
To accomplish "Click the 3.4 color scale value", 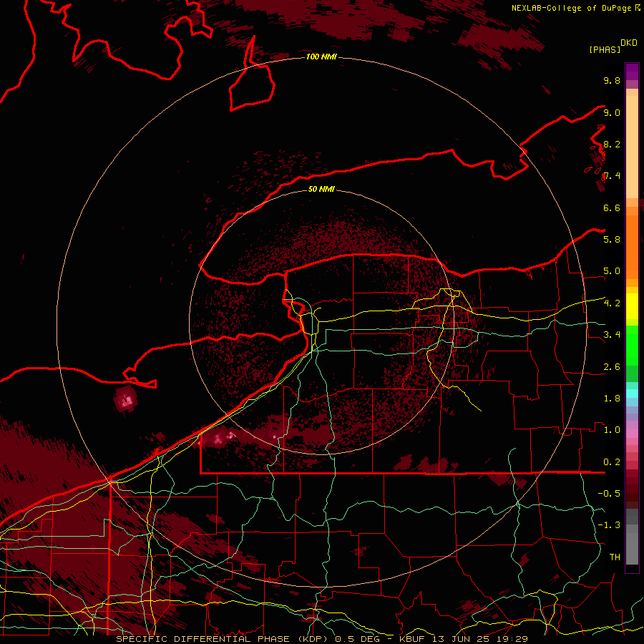I will (x=612, y=335).
